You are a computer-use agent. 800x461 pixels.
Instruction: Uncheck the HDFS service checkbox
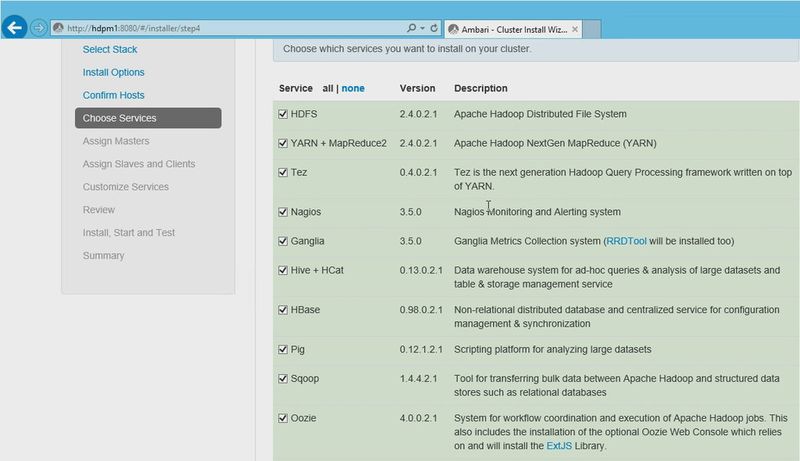click(x=283, y=114)
